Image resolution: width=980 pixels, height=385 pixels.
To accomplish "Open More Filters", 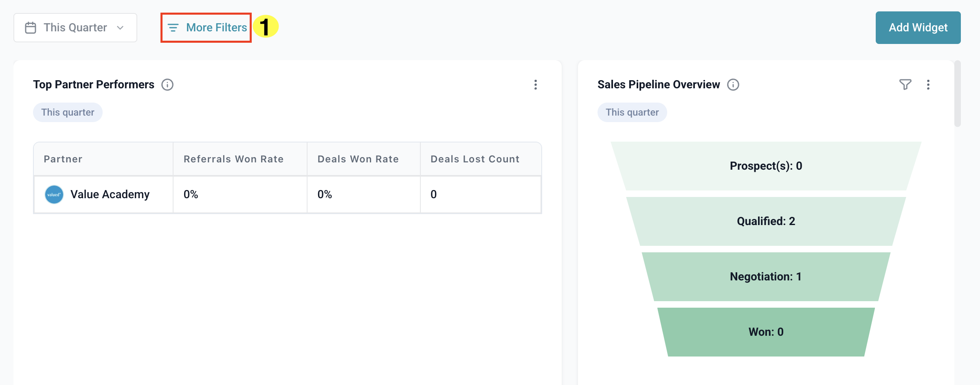I will point(216,28).
